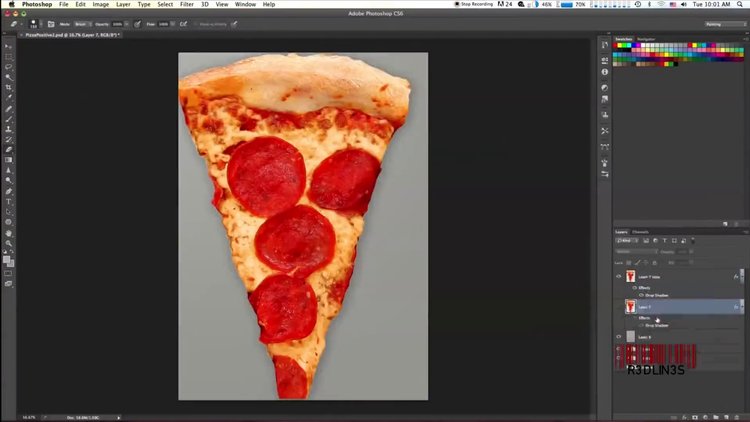
Task: Click Stop Recording in the menu bar
Action: tap(474, 4)
